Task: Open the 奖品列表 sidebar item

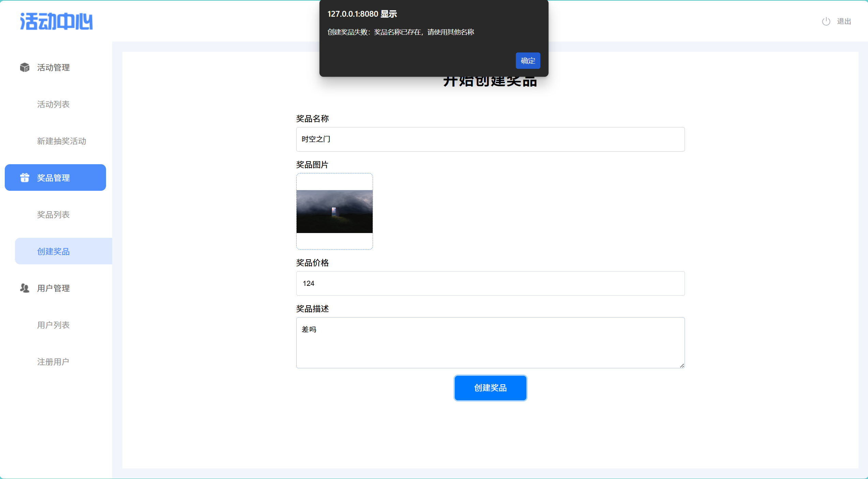Action: pos(53,215)
